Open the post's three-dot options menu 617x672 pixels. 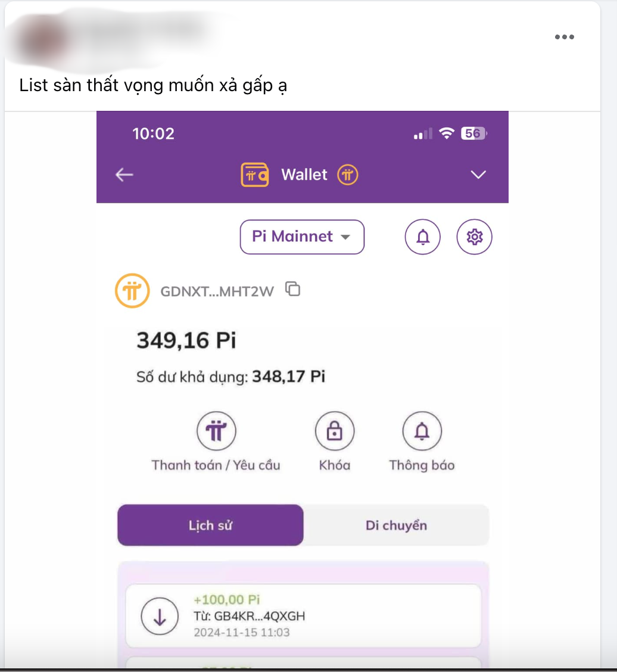(x=565, y=37)
